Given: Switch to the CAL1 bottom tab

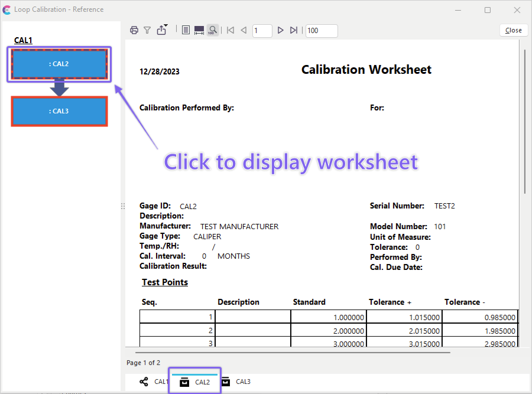Looking at the screenshot, I should (x=154, y=382).
